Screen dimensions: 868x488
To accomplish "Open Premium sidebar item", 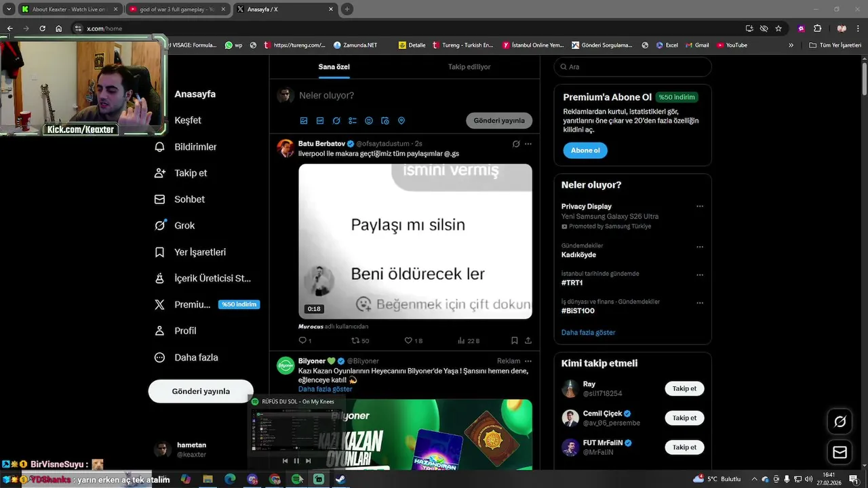I will point(207,304).
